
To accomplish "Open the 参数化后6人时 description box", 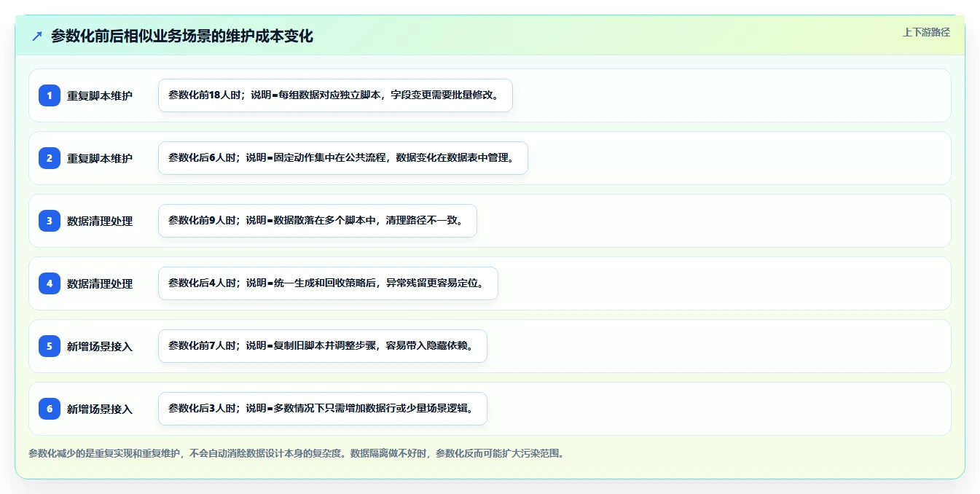I will pyautogui.click(x=342, y=158).
